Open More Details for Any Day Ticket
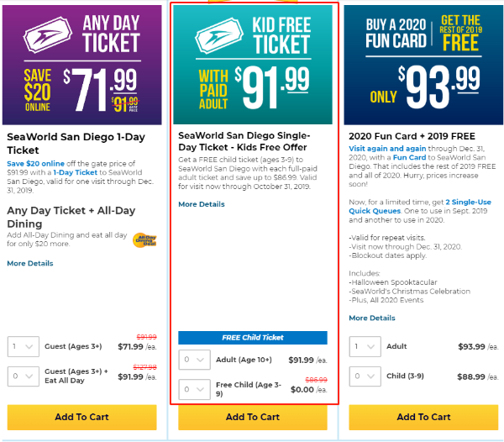 click(30, 263)
